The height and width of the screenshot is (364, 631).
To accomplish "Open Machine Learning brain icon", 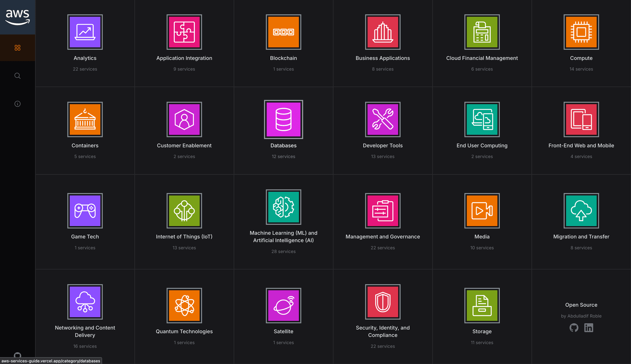I will click(x=283, y=207).
